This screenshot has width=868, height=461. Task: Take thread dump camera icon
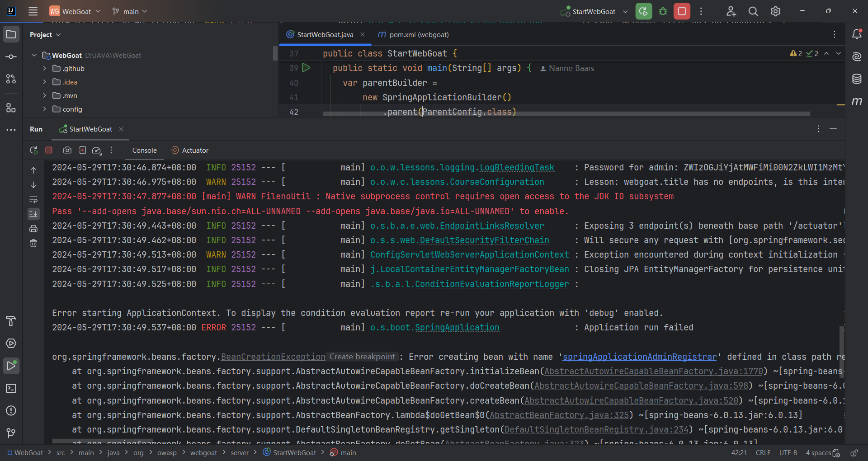(x=67, y=150)
